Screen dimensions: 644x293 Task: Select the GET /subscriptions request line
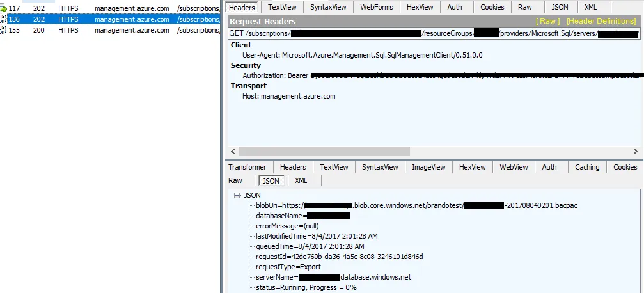coord(434,33)
